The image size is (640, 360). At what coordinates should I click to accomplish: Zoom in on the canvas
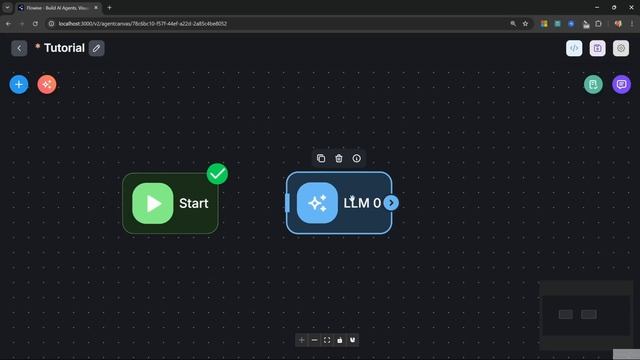[302, 340]
